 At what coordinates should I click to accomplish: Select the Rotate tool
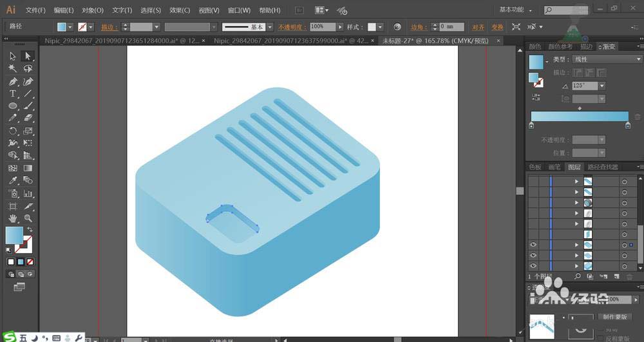13,131
